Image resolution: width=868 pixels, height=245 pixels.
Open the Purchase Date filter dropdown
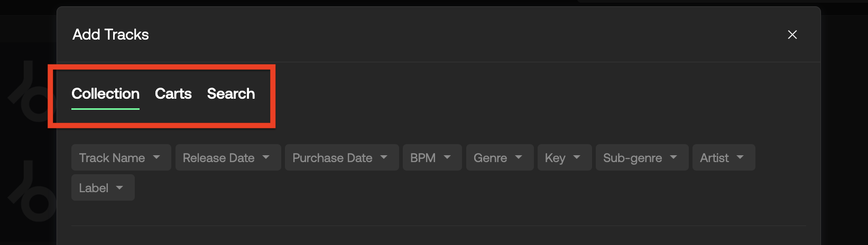pyautogui.click(x=341, y=157)
